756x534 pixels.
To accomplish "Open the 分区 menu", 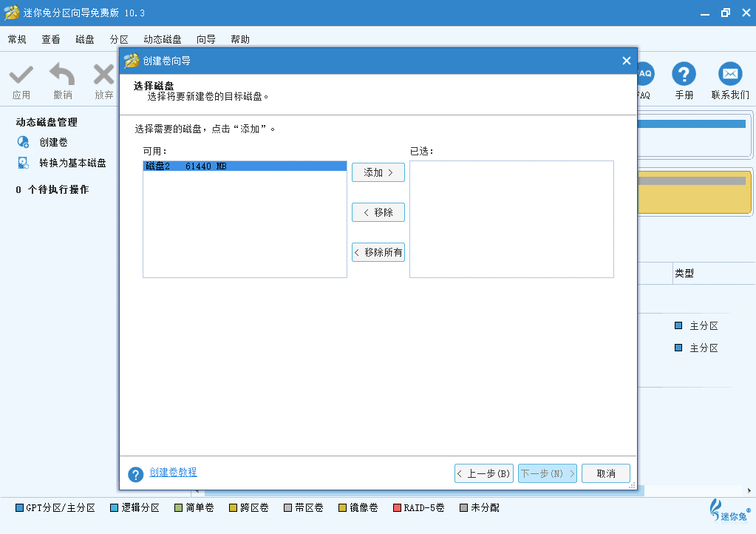I will click(x=118, y=39).
